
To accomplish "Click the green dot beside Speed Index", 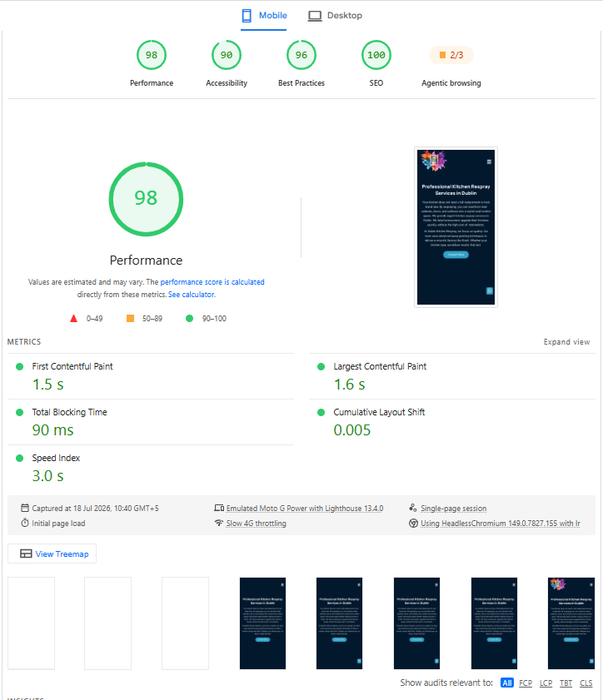I will click(x=20, y=458).
